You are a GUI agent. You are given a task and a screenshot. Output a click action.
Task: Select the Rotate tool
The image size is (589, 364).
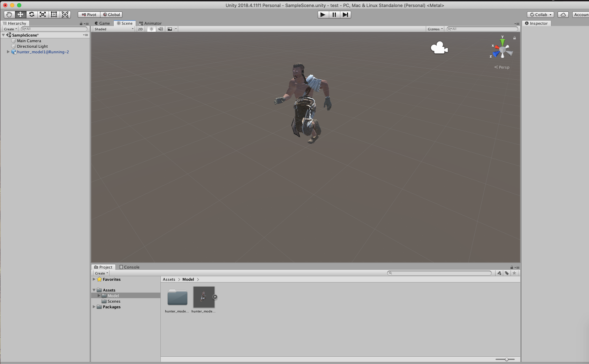[x=31, y=15]
